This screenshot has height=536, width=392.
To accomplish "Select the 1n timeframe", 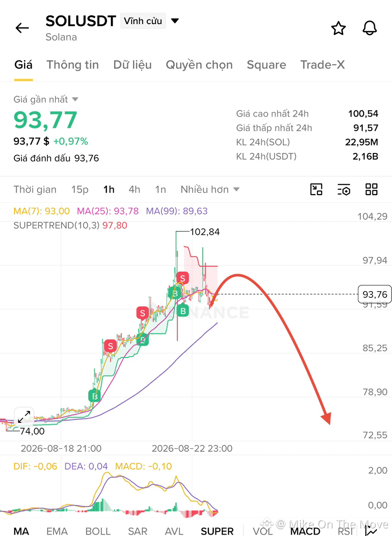I will point(160,189).
